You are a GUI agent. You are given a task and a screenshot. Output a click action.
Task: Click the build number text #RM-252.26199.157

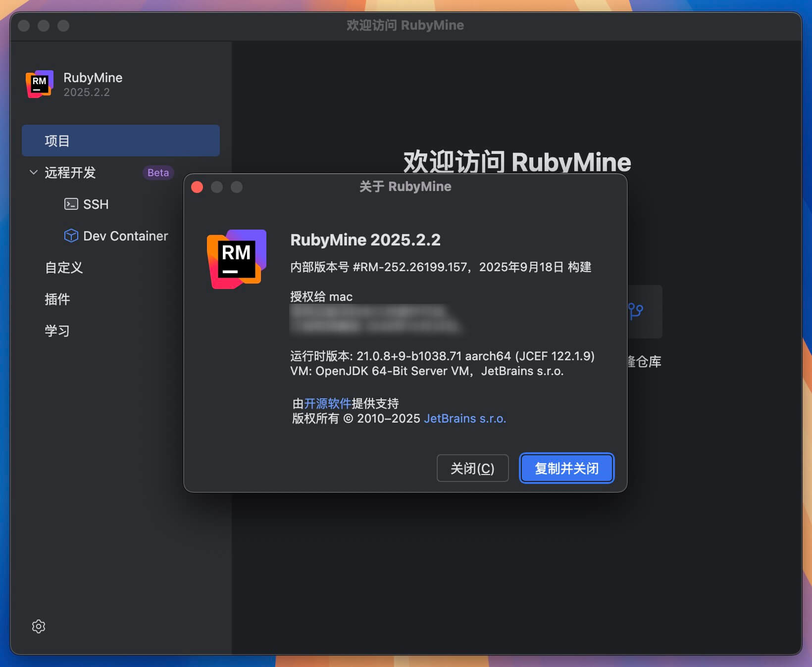(409, 267)
